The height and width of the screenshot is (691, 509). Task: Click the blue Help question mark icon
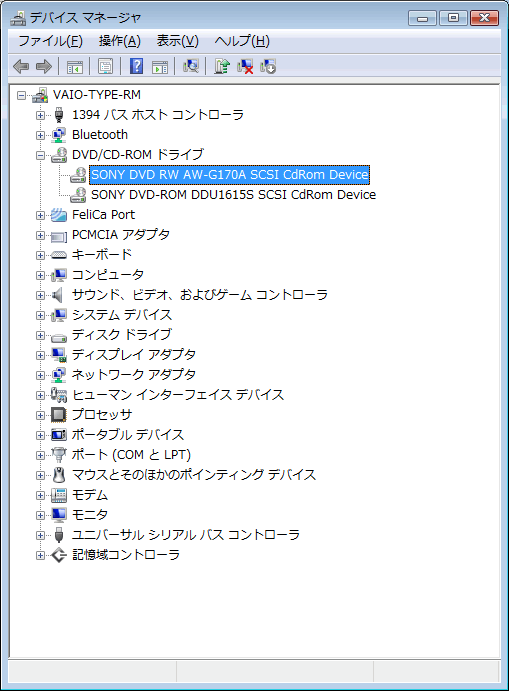click(x=137, y=67)
